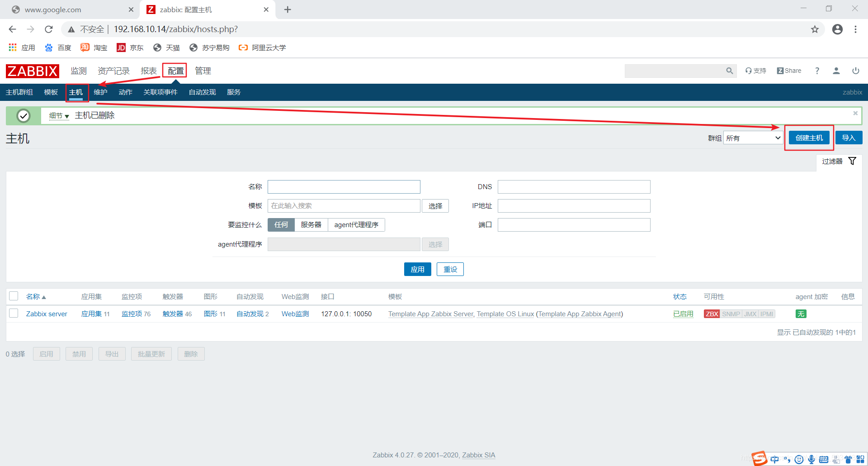The height and width of the screenshot is (466, 868).
Task: Open the 应用 apps bookmark
Action: pos(22,48)
